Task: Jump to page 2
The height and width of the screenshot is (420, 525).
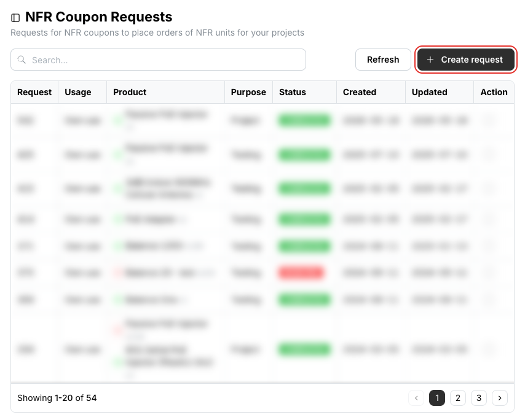Action: 458,398
